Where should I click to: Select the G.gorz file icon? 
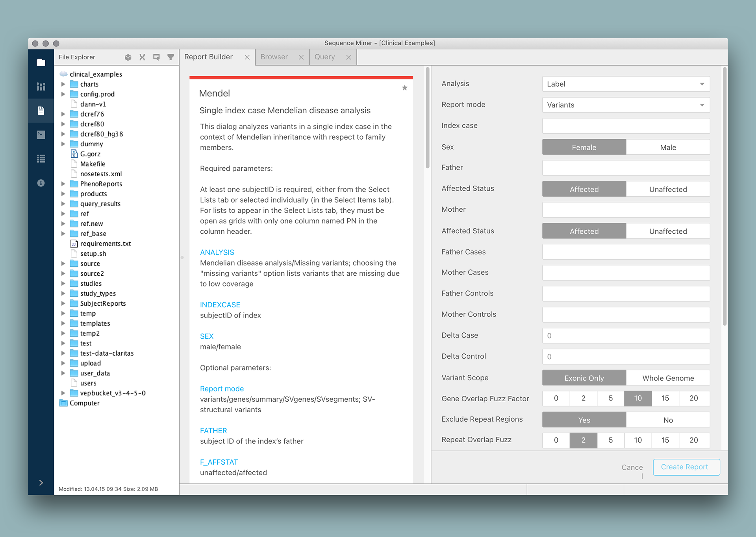[x=74, y=154]
